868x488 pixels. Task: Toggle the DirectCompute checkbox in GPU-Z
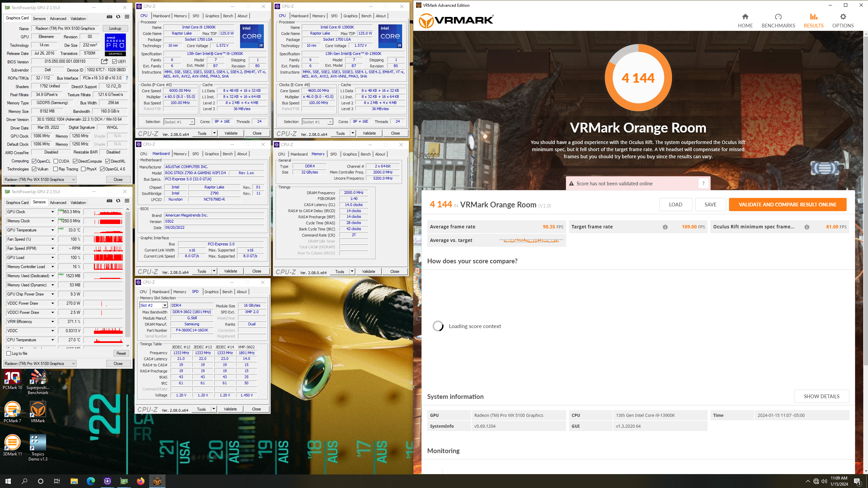point(75,161)
